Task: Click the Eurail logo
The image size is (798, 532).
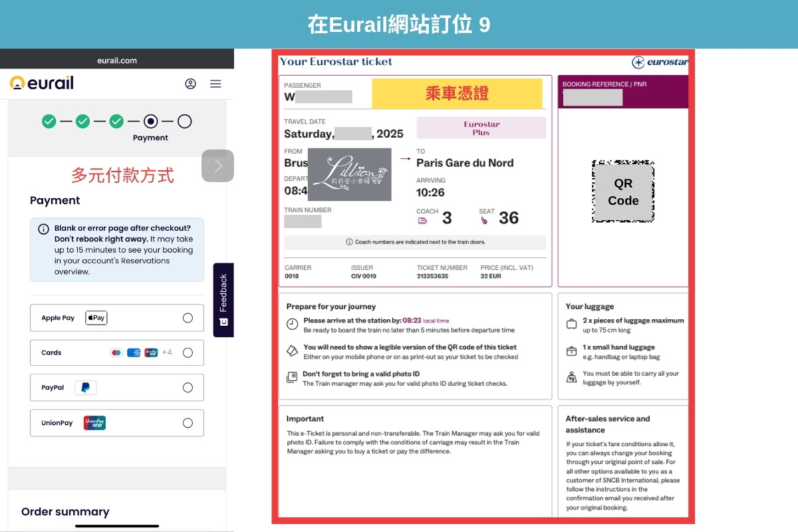Action: [41, 83]
